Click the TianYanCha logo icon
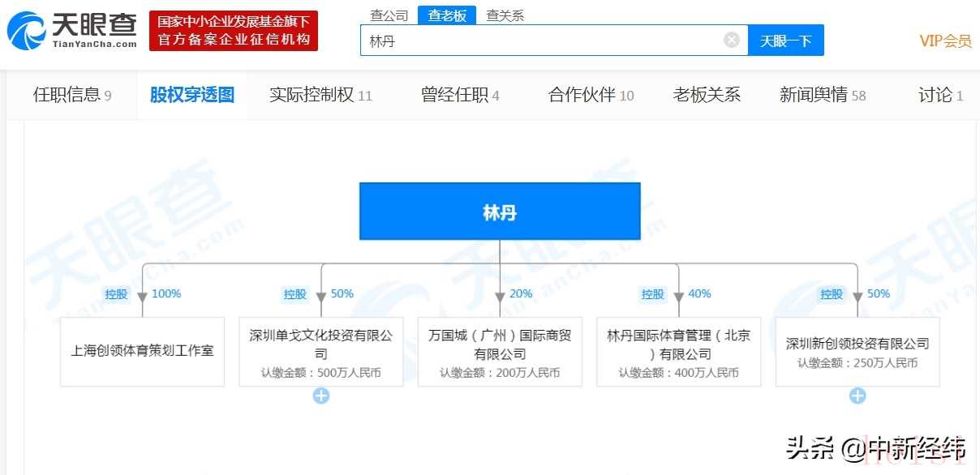The width and height of the screenshot is (980, 475). point(26,31)
